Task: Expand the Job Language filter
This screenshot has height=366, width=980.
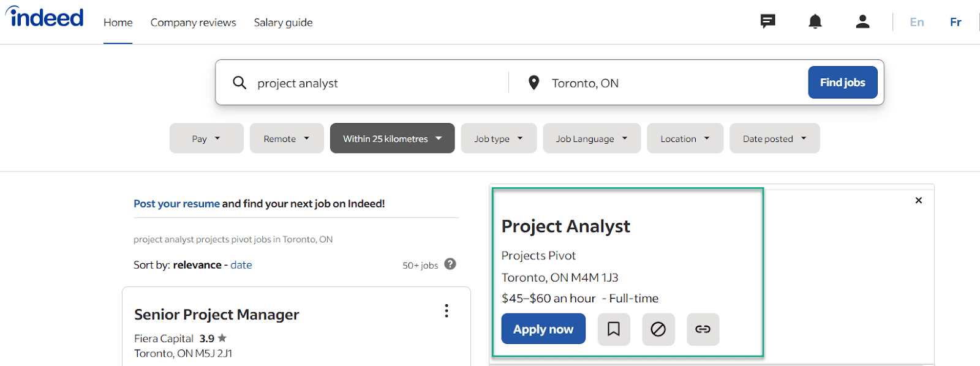Action: tap(592, 138)
